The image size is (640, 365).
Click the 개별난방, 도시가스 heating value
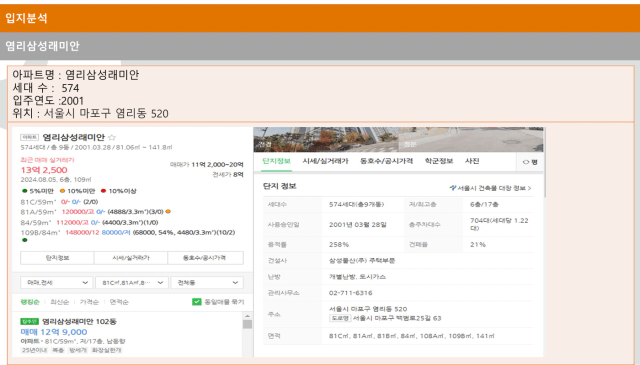357,276
